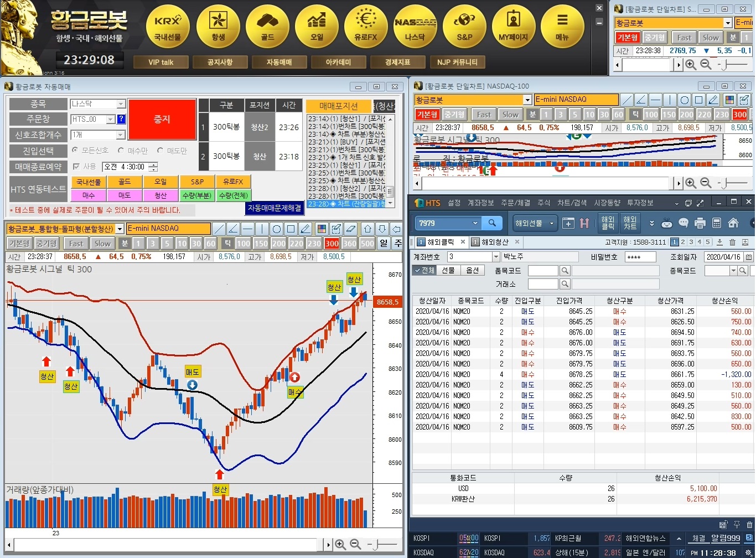Click the blue question mark help icon
Image resolution: width=756 pixels, height=558 pixels.
coord(121,119)
